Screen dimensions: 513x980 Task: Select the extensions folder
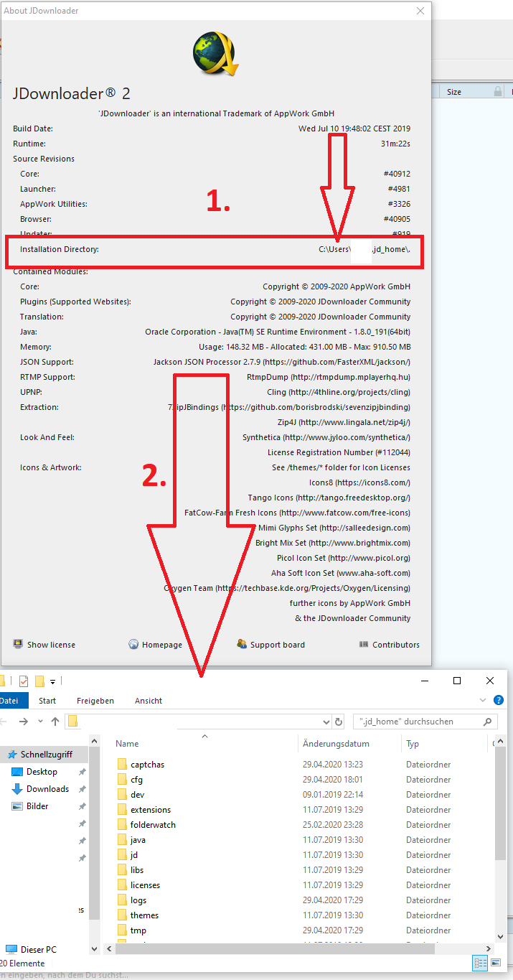coord(151,810)
